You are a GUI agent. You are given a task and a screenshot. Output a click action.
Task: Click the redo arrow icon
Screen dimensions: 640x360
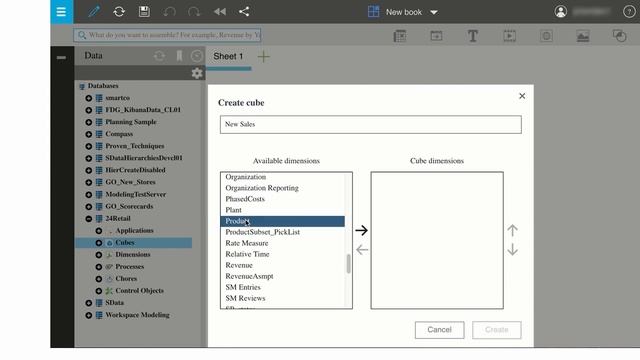[194, 11]
